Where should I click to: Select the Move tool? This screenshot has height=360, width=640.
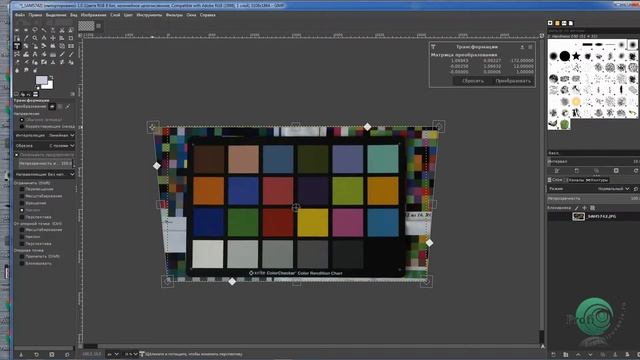pyautogui.click(x=53, y=38)
